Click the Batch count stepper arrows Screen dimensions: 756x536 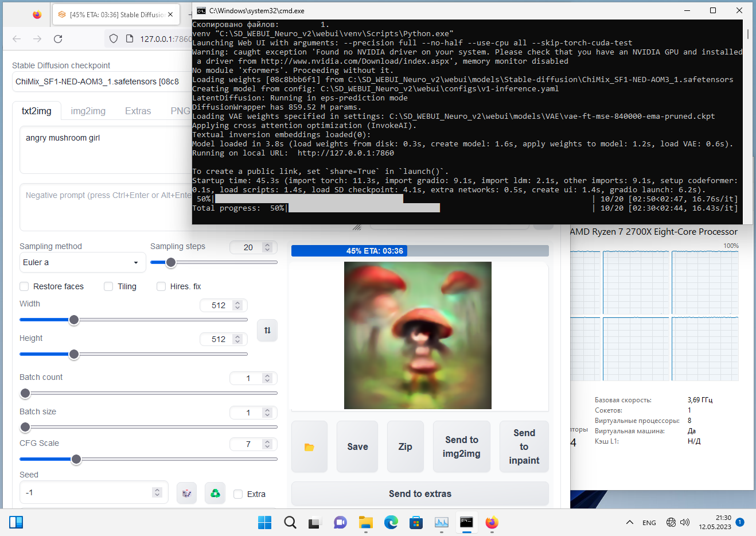[267, 378]
